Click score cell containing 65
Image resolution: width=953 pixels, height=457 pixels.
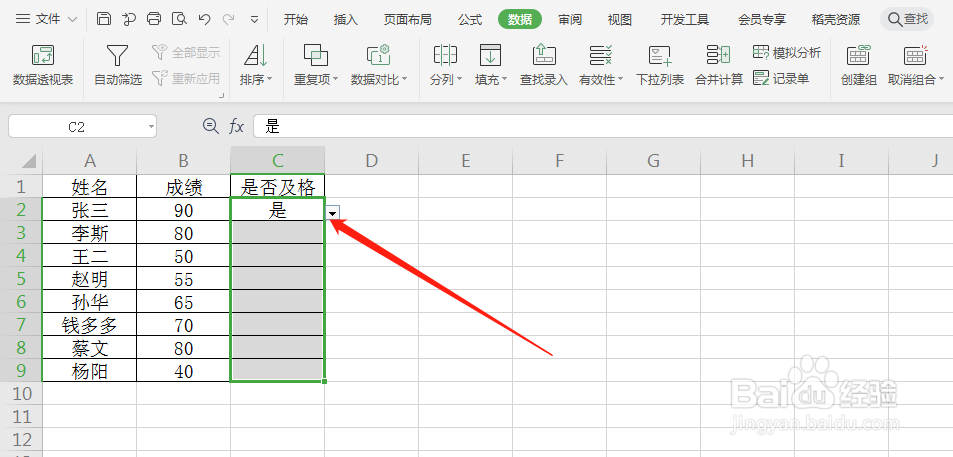184,302
